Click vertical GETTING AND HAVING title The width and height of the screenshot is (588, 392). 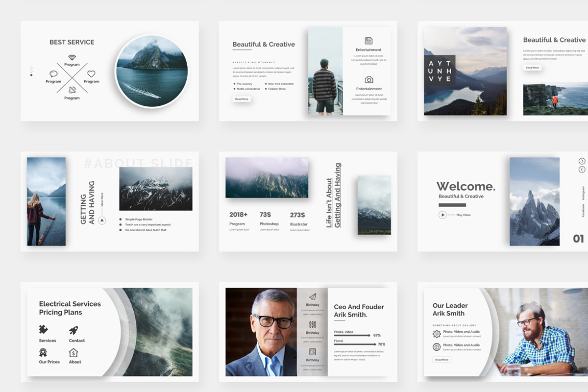point(87,203)
